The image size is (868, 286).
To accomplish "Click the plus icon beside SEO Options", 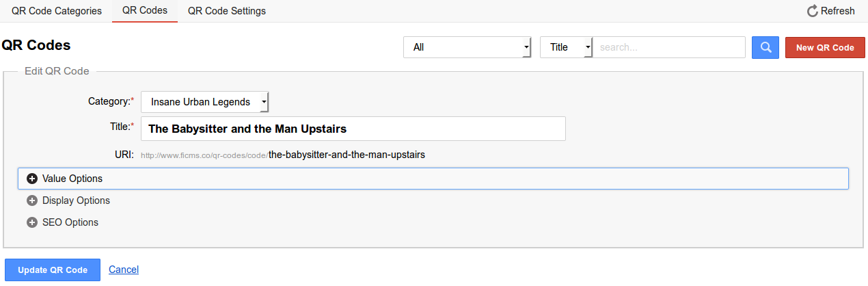I will [31, 222].
